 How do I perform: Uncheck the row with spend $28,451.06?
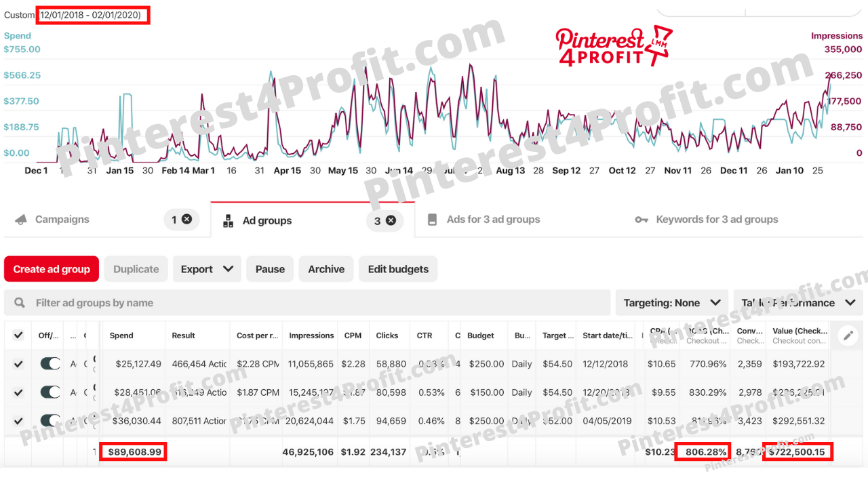tap(18, 392)
